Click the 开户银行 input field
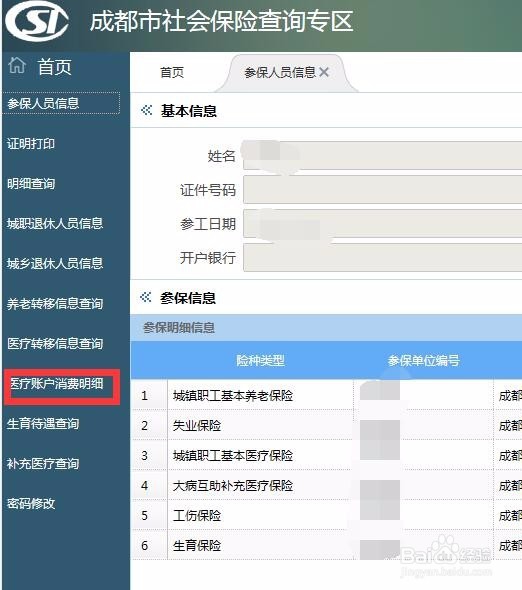The height and width of the screenshot is (590, 522). click(x=382, y=257)
